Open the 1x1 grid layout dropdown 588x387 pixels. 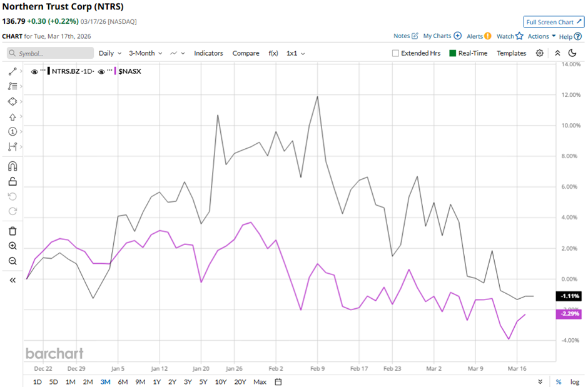point(295,53)
